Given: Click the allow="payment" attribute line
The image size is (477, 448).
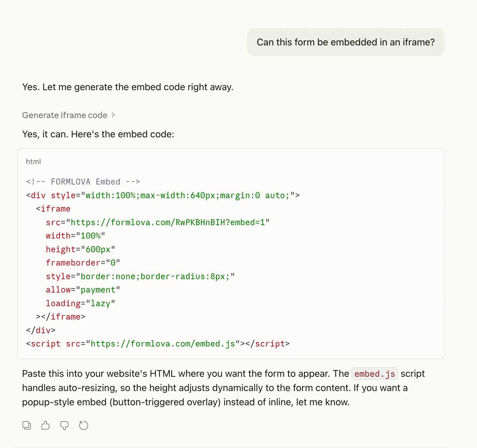Looking at the screenshot, I should [83, 290].
